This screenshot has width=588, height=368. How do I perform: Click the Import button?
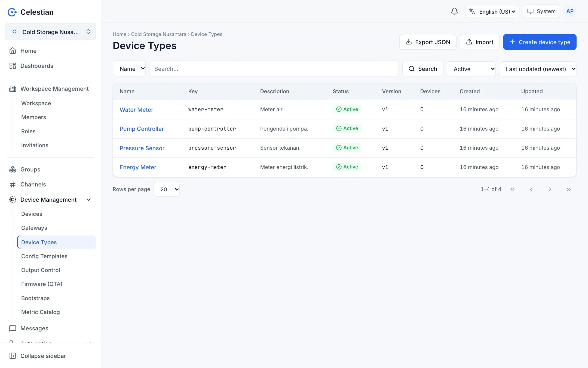(480, 42)
